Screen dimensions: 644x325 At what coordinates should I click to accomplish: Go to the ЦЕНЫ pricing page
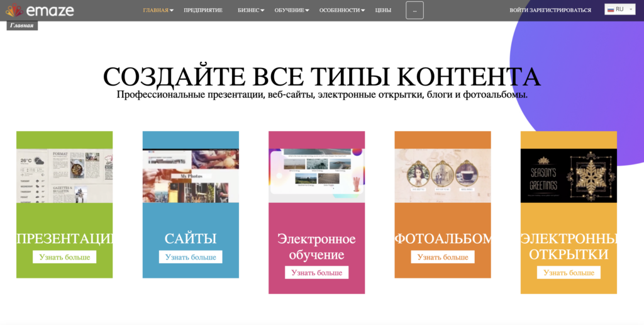383,10
